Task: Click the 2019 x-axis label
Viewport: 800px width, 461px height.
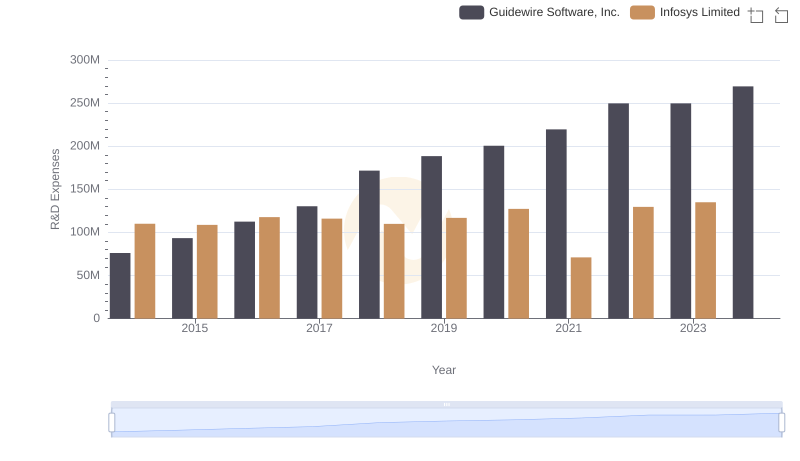Action: point(444,328)
